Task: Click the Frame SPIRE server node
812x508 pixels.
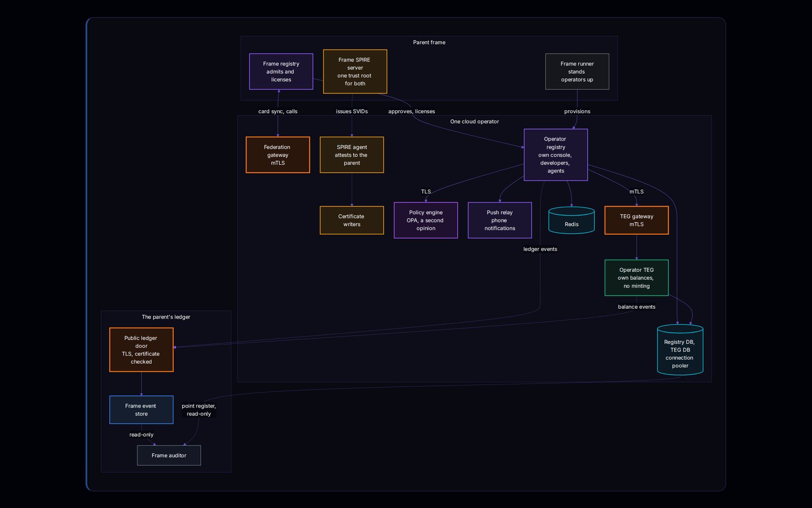Action: coord(355,72)
